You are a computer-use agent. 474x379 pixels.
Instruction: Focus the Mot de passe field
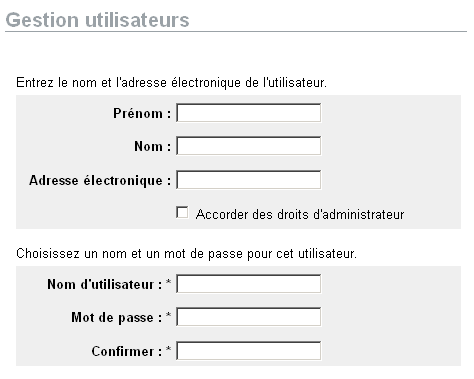tap(249, 317)
